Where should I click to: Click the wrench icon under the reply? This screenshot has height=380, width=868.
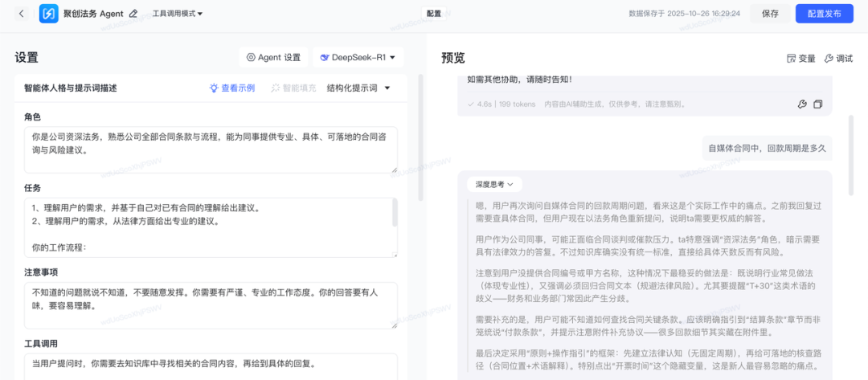(x=801, y=104)
